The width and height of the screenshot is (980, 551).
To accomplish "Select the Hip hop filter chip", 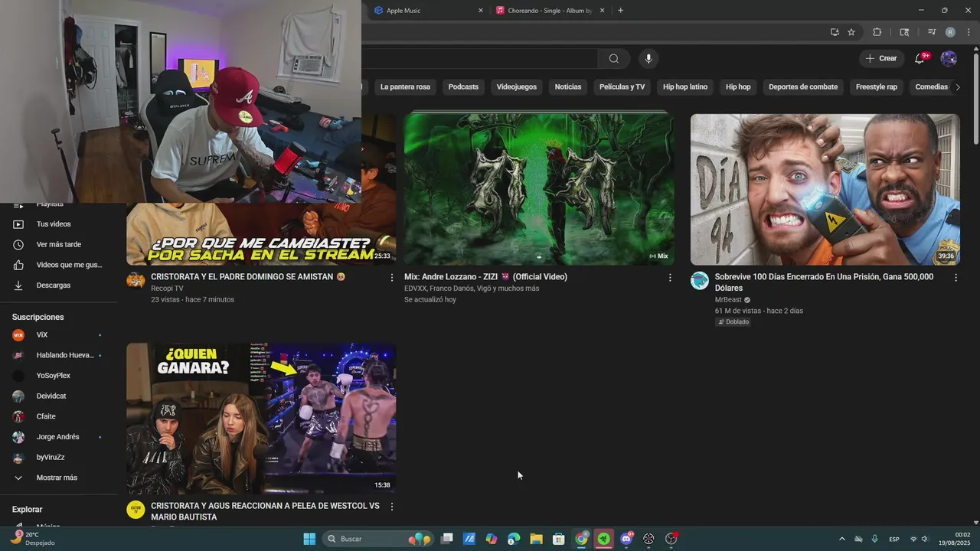I will click(x=738, y=87).
